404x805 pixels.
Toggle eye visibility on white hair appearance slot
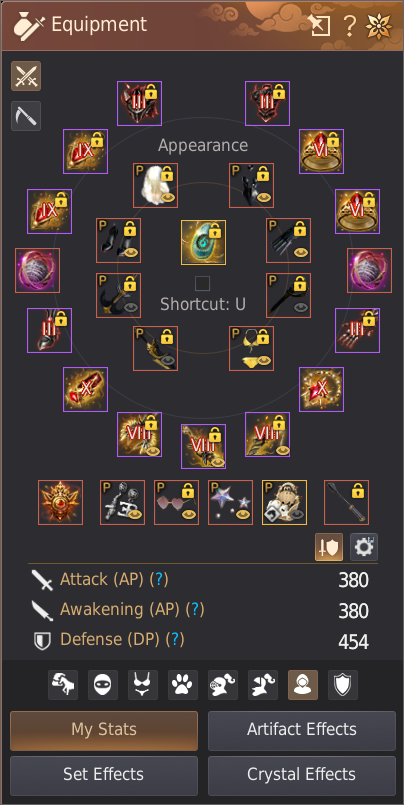pyautogui.click(x=166, y=197)
